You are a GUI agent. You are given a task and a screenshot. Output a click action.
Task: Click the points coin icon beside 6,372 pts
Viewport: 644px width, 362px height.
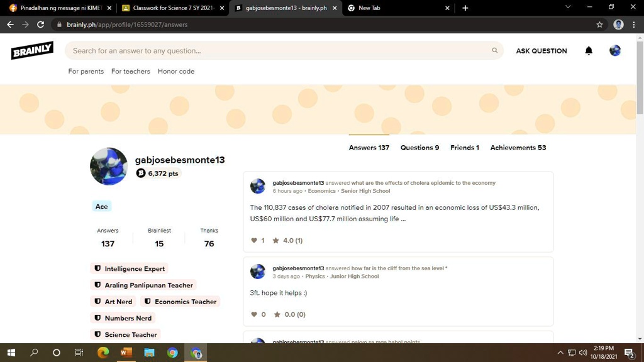click(x=141, y=173)
